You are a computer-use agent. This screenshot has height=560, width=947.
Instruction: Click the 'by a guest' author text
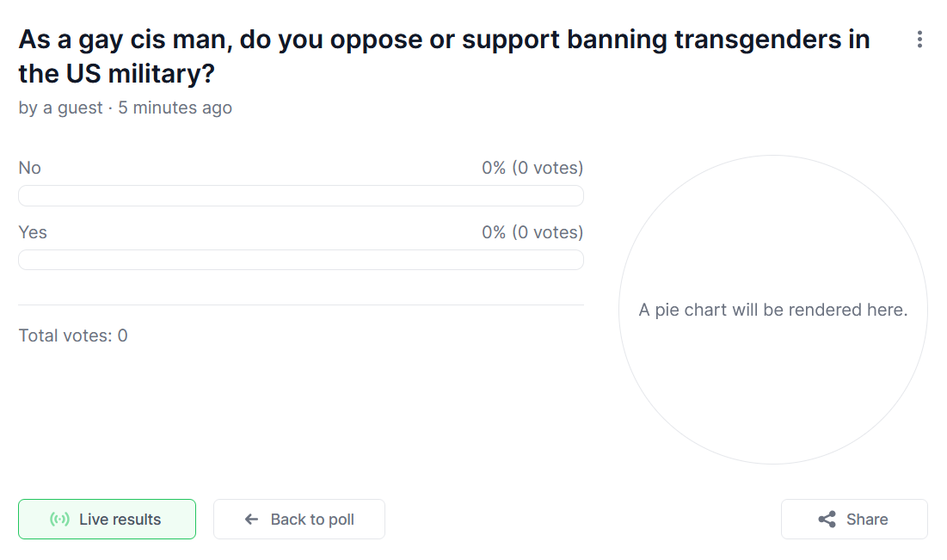(60, 108)
